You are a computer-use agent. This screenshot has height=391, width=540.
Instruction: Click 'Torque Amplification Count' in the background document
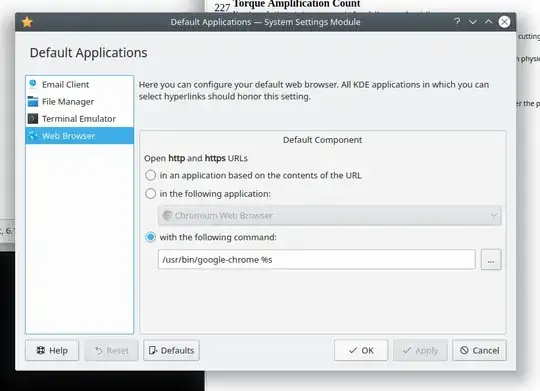(x=297, y=3)
